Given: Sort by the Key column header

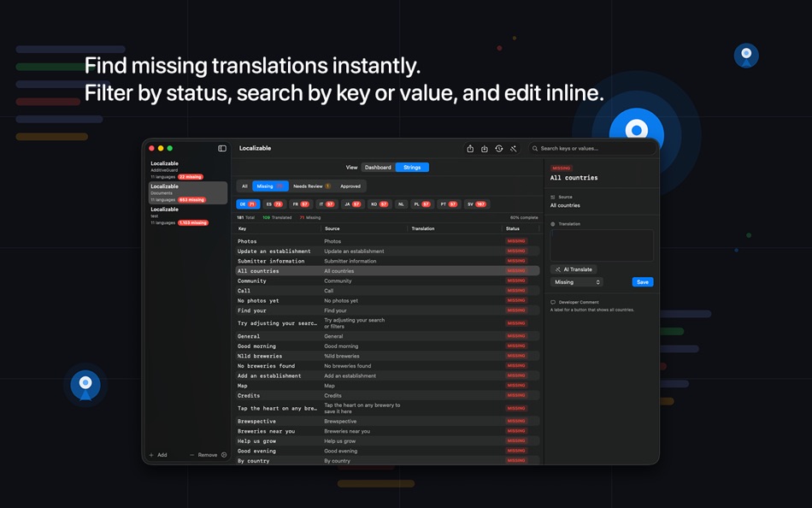Looking at the screenshot, I should 278,228.
